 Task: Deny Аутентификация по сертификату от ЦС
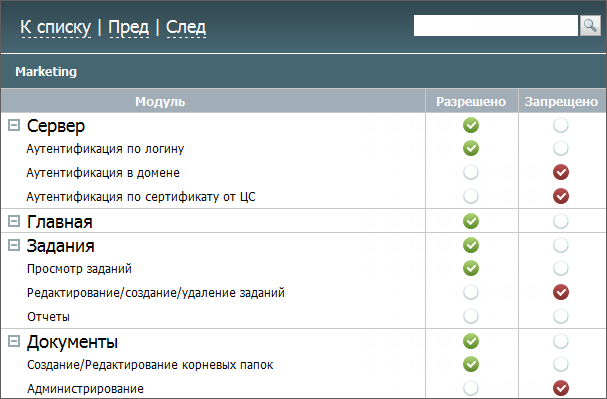click(x=561, y=196)
